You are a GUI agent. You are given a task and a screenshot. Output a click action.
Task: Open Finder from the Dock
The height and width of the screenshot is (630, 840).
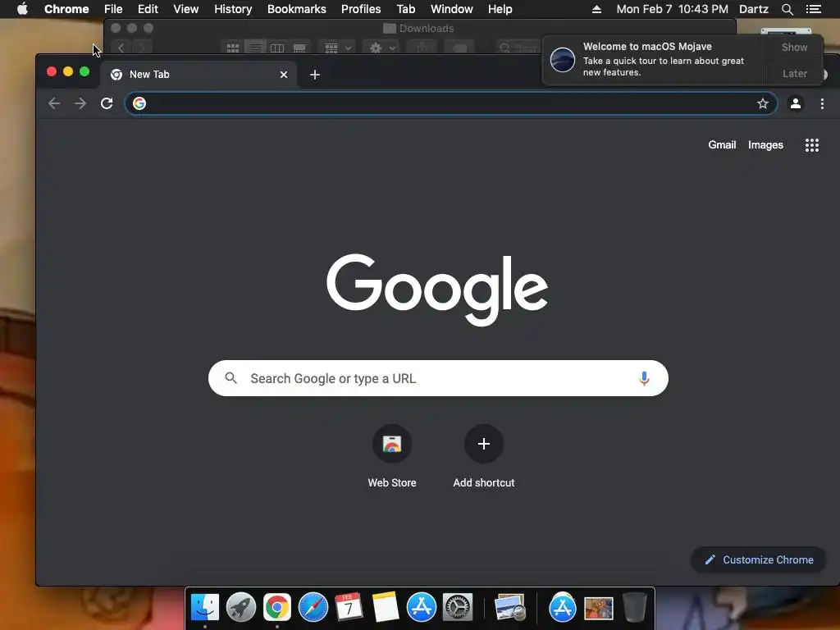(204, 607)
